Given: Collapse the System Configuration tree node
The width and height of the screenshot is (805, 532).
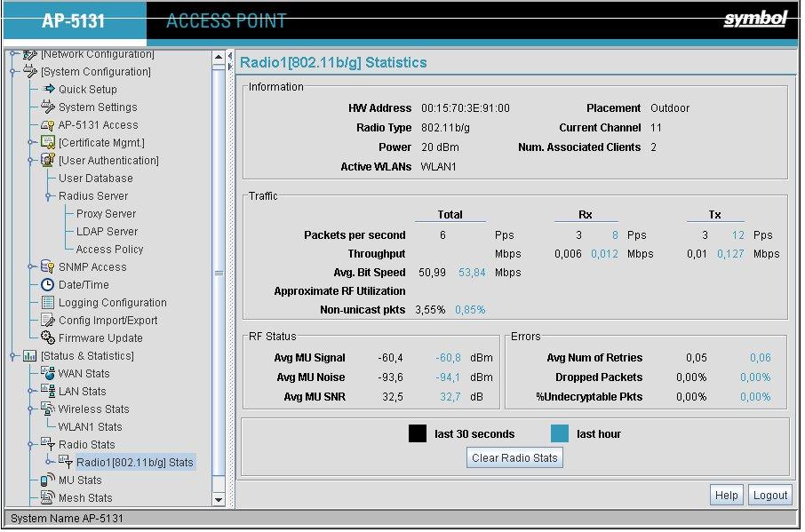Looking at the screenshot, I should 12,72.
